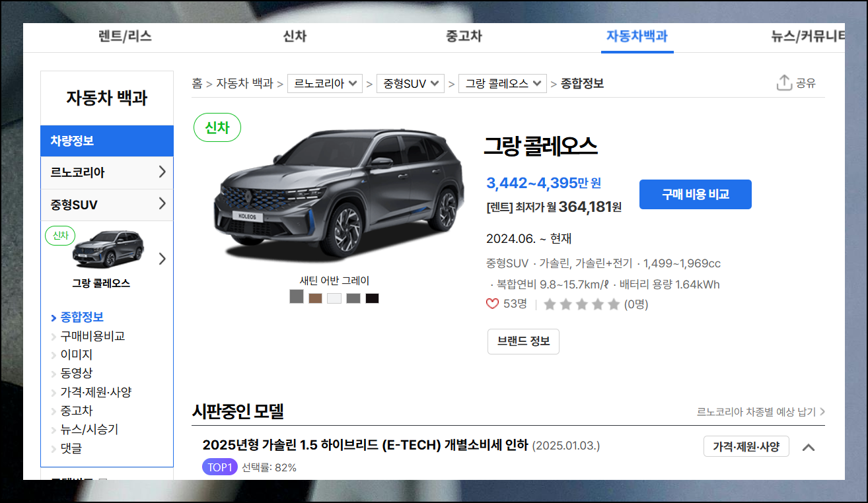Viewport: 868px width, 503px height.
Task: Select 이미지 in the sidebar list
Action: 77,354
